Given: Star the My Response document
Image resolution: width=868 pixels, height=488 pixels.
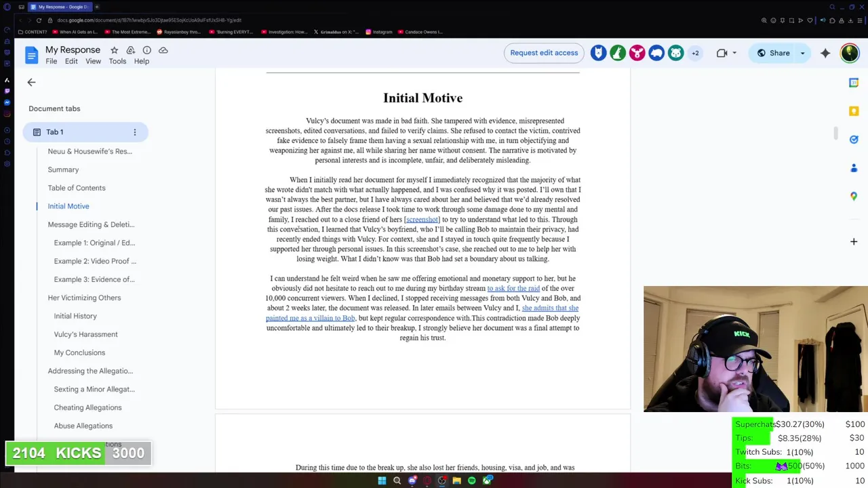Looking at the screenshot, I should 114,50.
